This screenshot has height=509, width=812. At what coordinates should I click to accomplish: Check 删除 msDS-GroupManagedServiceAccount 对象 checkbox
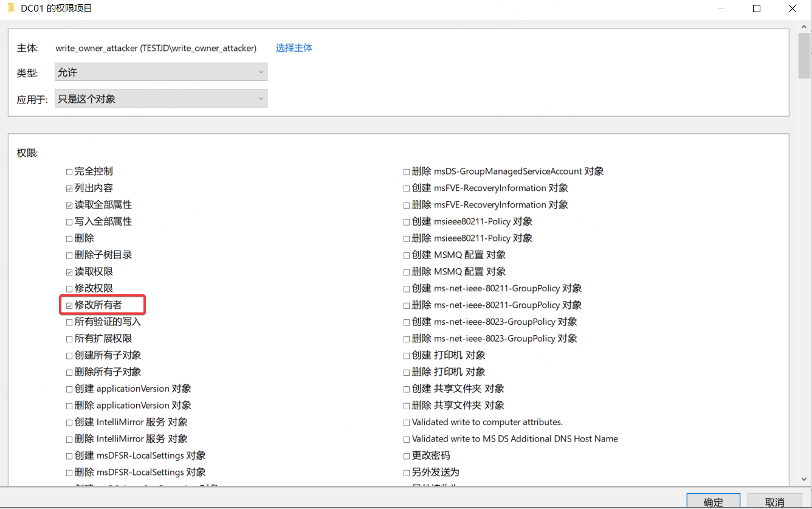[407, 172]
